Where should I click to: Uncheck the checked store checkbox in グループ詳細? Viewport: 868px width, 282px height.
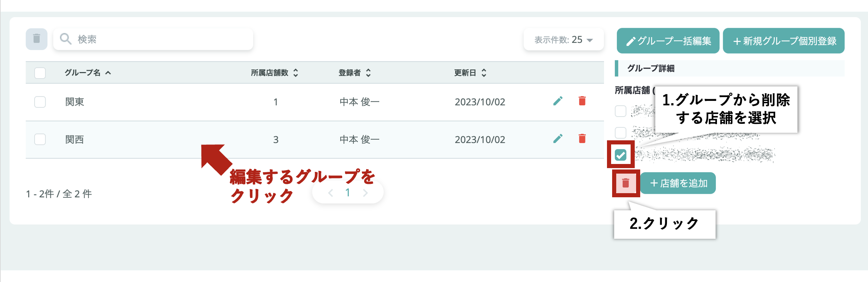click(x=621, y=155)
